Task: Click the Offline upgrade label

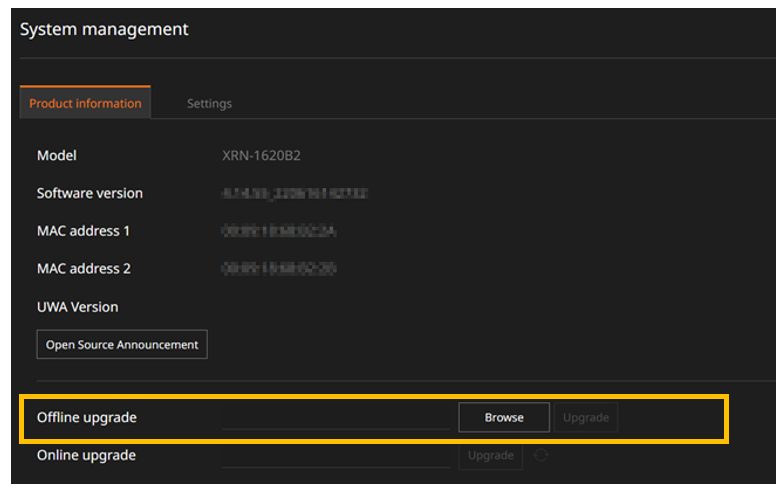Action: (86, 417)
